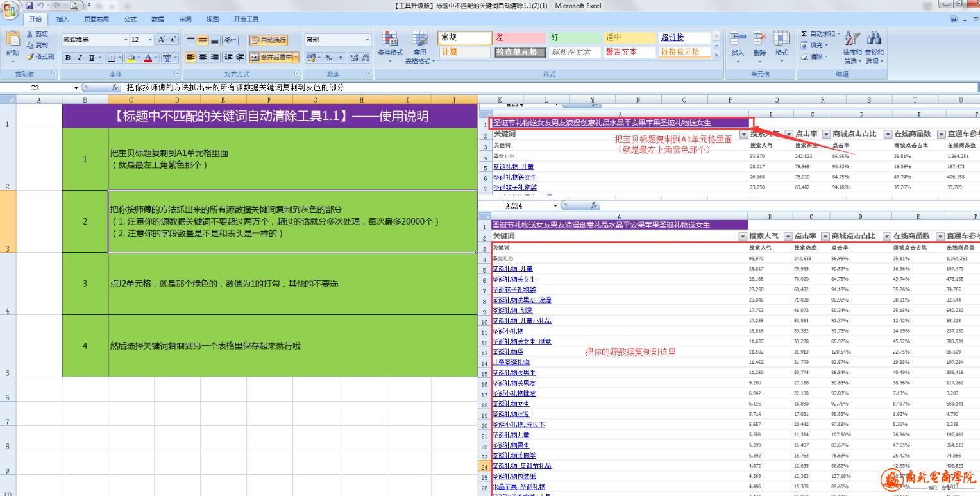Increase the cell indent
The height and width of the screenshot is (496, 980).
pyautogui.click(x=241, y=57)
